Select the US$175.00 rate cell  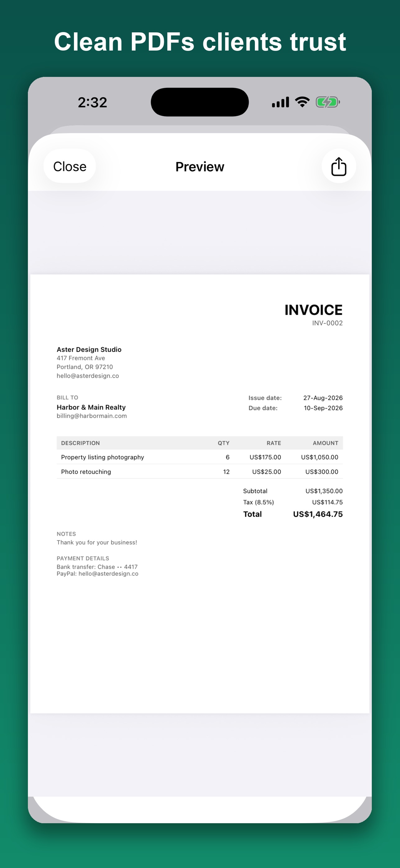[265, 457]
